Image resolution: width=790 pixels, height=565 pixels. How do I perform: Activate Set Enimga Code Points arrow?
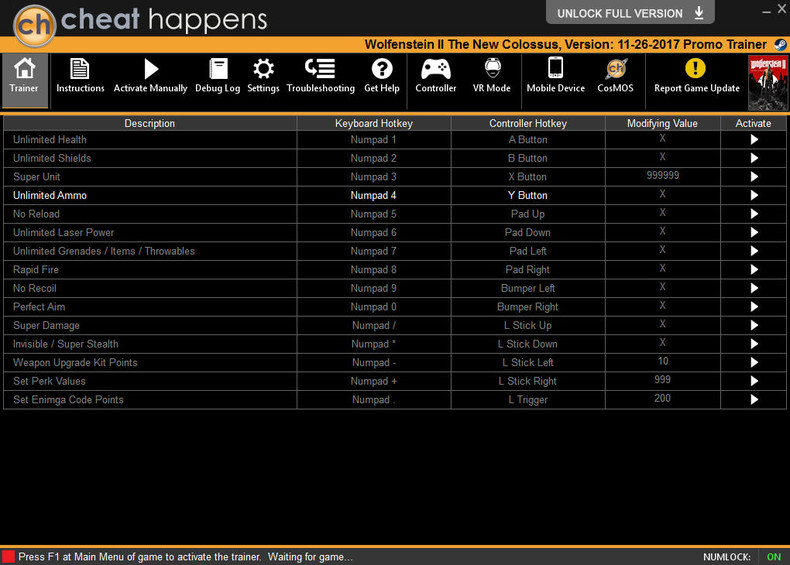tap(754, 400)
